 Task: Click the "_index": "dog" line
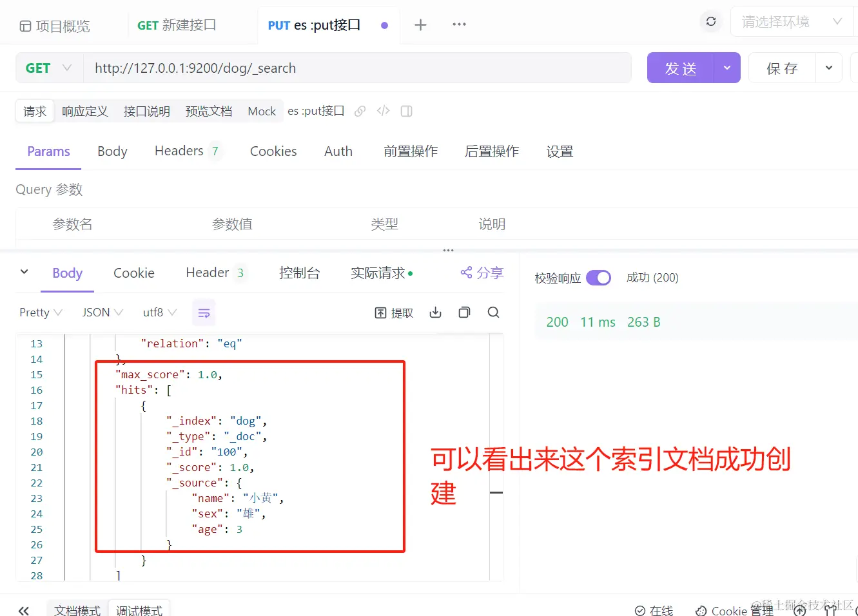[x=217, y=421]
